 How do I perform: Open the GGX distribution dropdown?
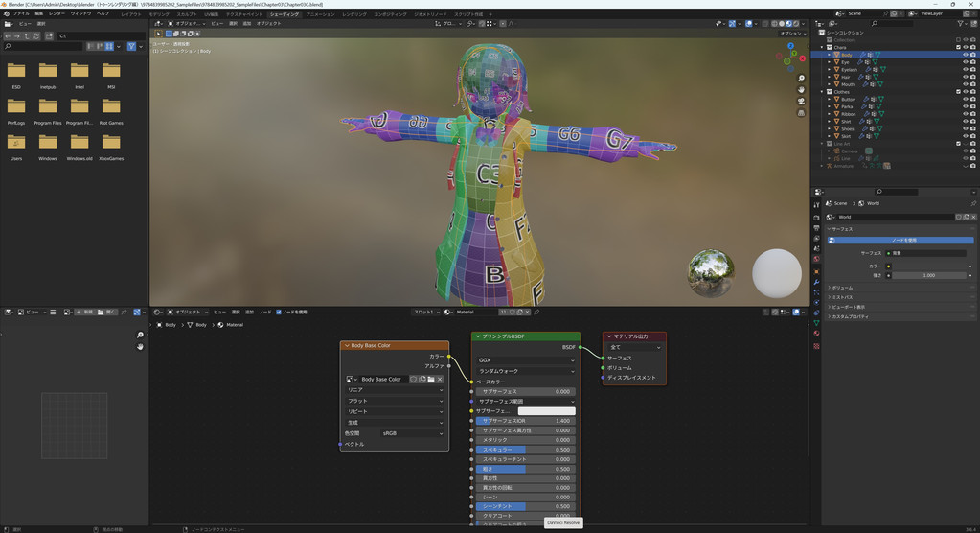525,360
